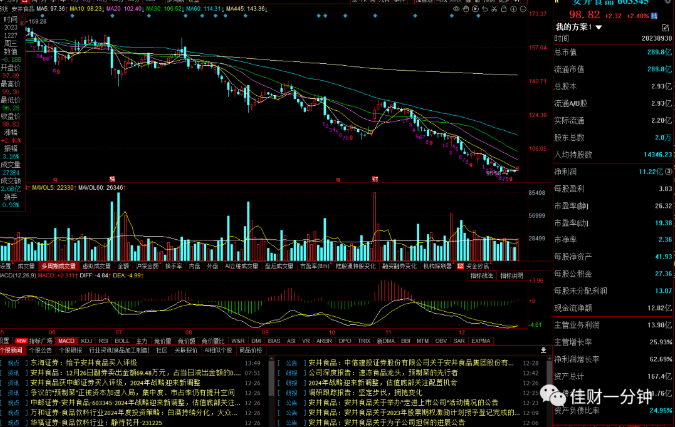Click the blue badge after +2.40%
This screenshot has height=427, width=676.
(654, 16)
